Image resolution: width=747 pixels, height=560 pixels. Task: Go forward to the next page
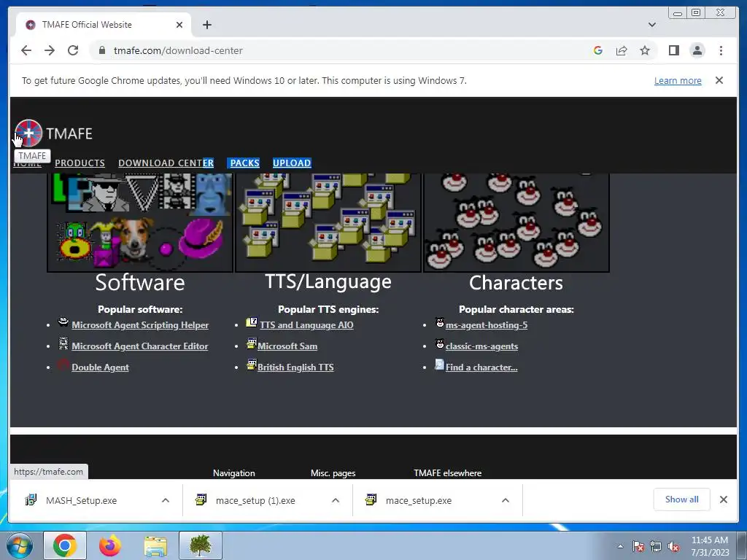pos(50,50)
